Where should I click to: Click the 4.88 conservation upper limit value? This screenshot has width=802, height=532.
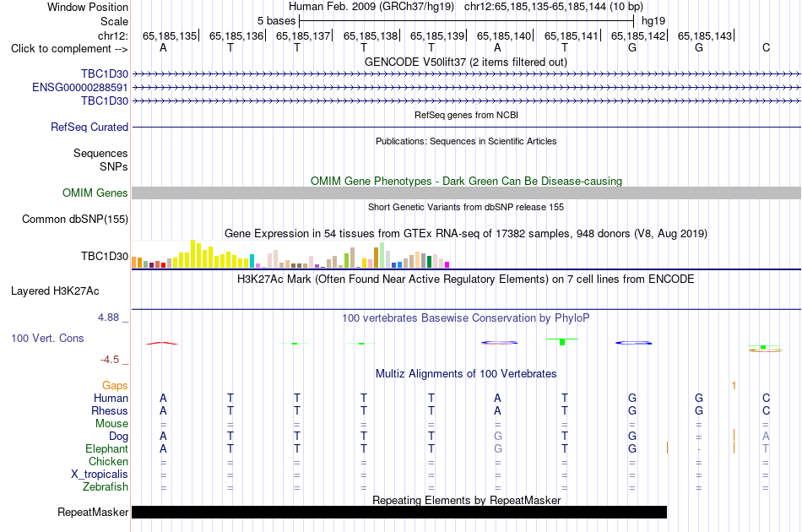tap(108, 318)
